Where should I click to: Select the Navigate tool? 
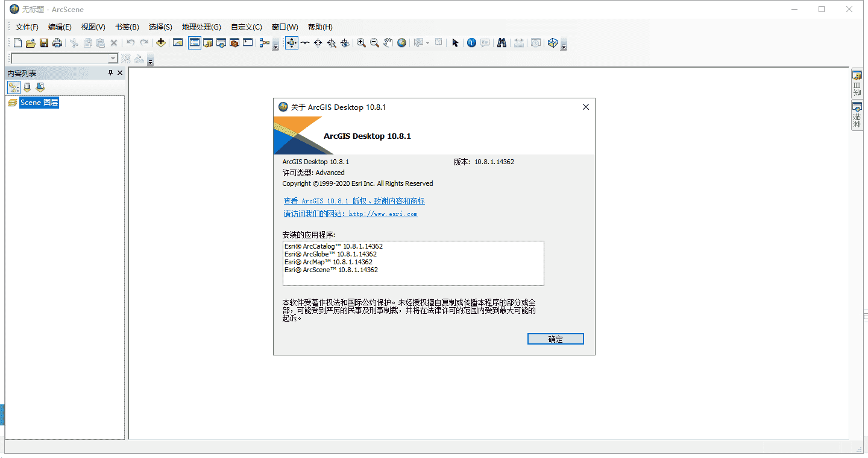292,43
